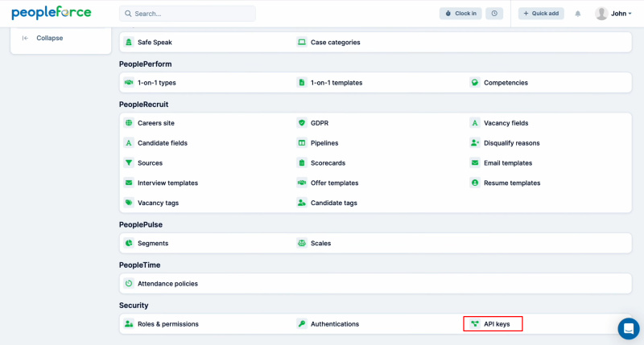Click the API keys network icon
Image resolution: width=644 pixels, height=345 pixels.
pos(475,324)
